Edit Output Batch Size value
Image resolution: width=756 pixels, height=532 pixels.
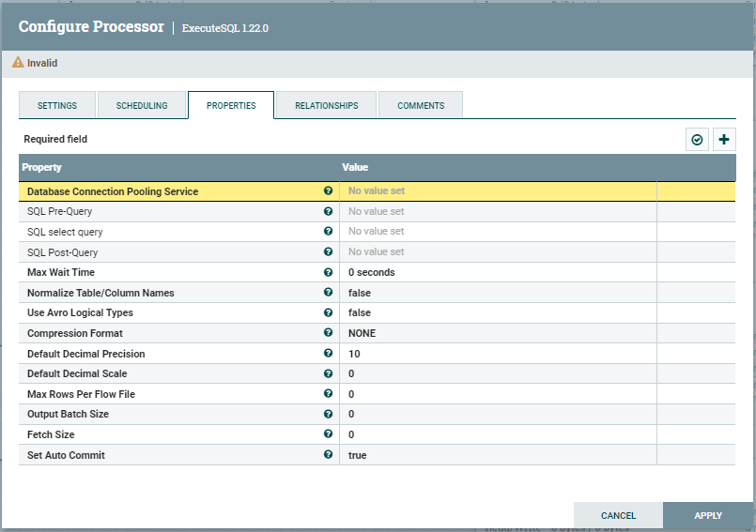pyautogui.click(x=498, y=414)
